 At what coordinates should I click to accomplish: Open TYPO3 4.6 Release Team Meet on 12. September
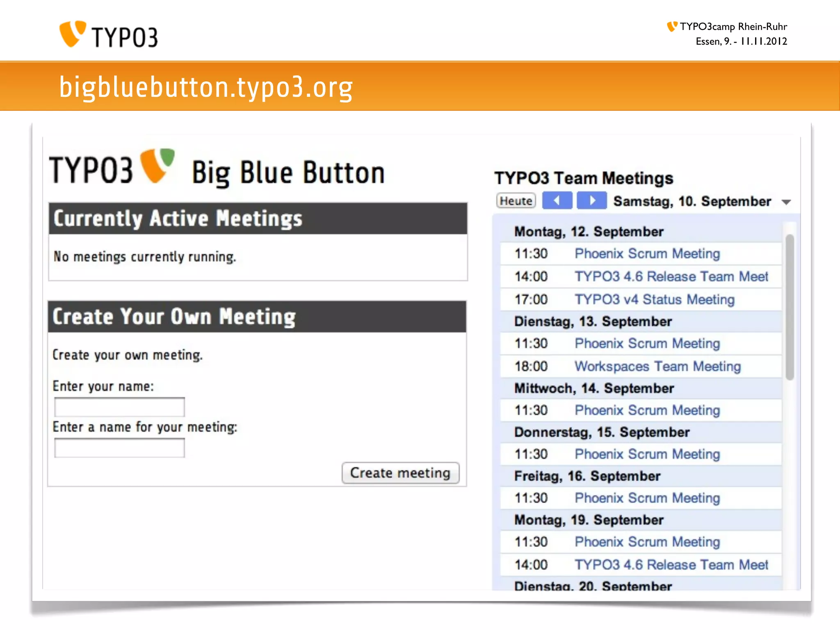click(671, 276)
